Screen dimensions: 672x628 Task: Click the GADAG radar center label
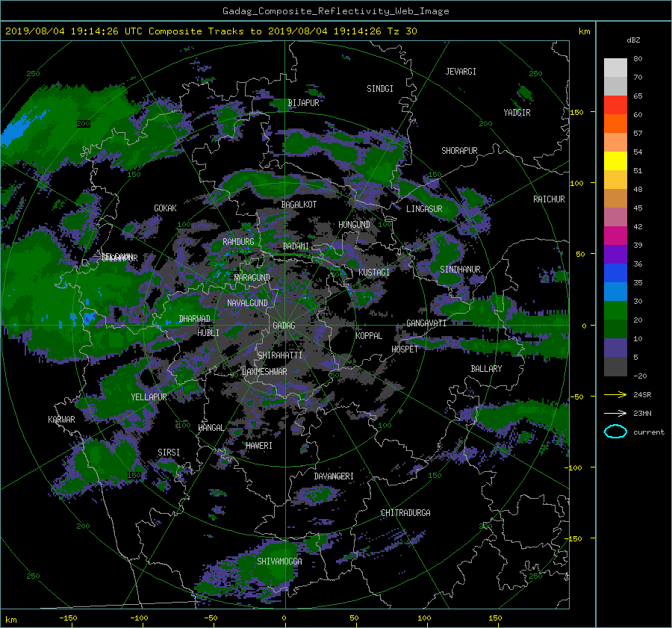click(x=284, y=326)
